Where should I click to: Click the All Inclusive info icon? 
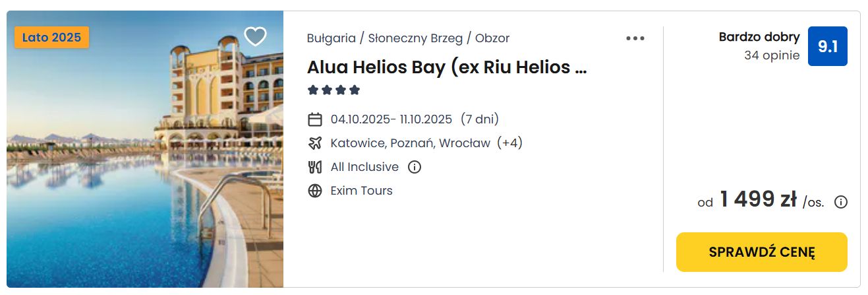coord(415,167)
